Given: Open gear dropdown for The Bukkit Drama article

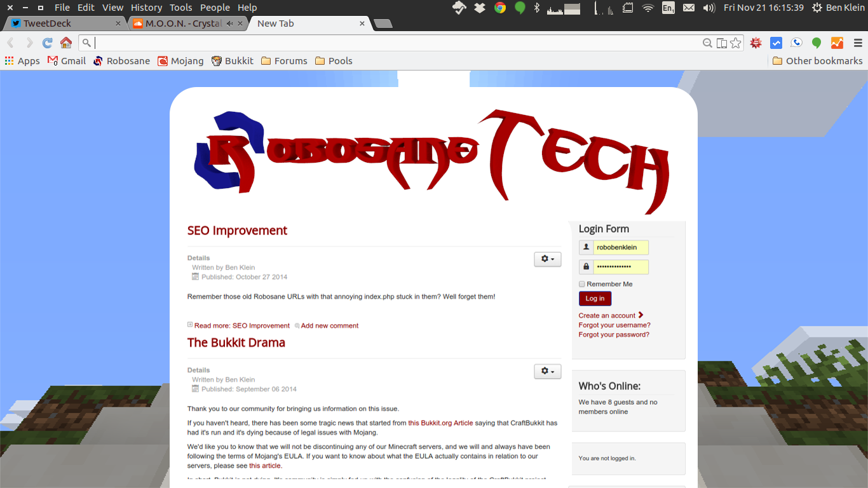Looking at the screenshot, I should point(547,371).
